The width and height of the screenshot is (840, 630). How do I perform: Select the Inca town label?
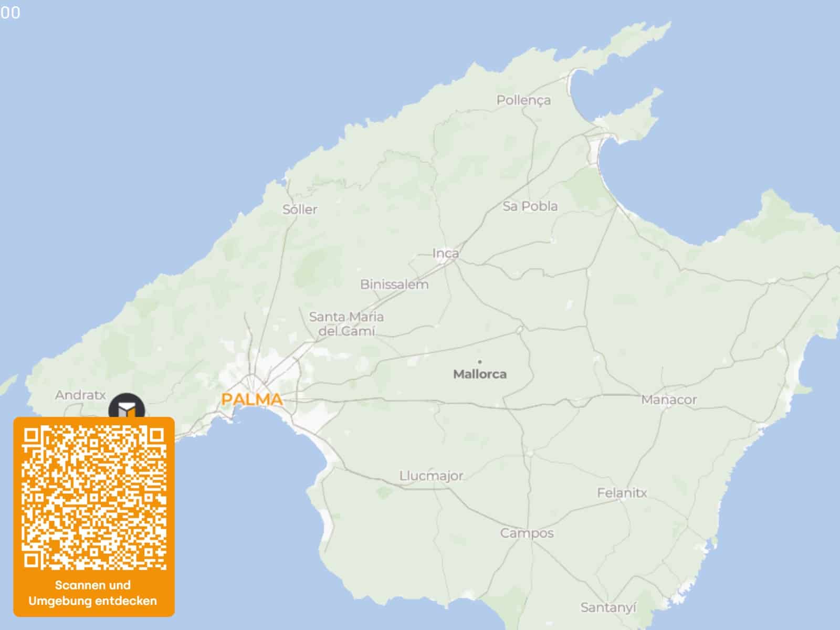coord(445,254)
